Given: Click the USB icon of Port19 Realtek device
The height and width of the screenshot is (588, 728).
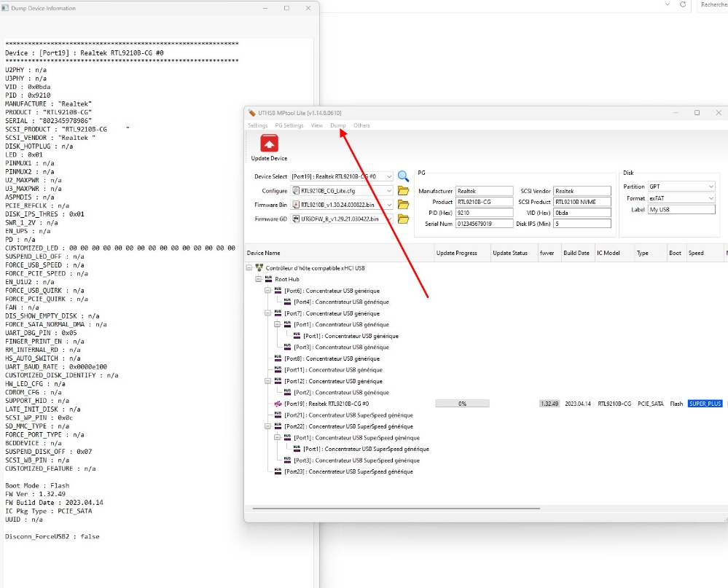Looking at the screenshot, I should pyautogui.click(x=278, y=404).
